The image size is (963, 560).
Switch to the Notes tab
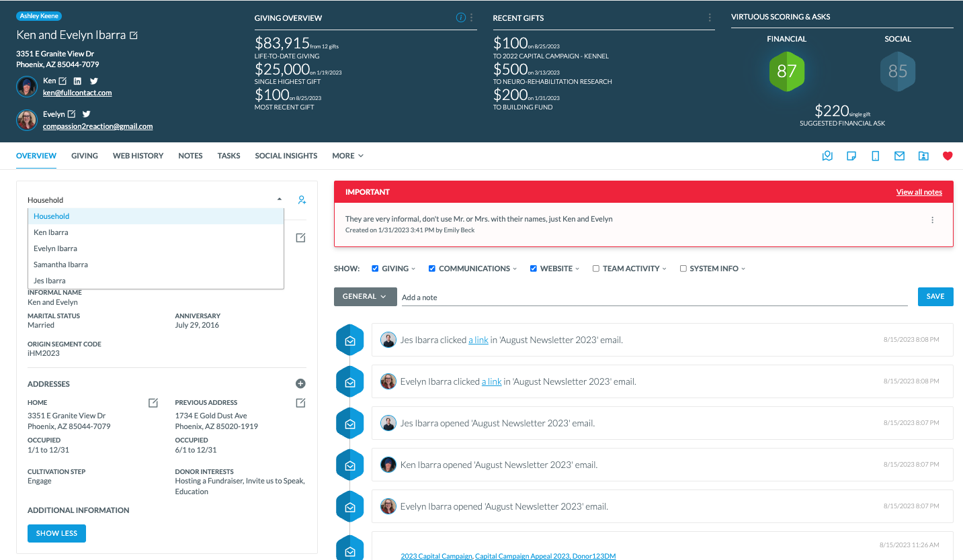(190, 156)
